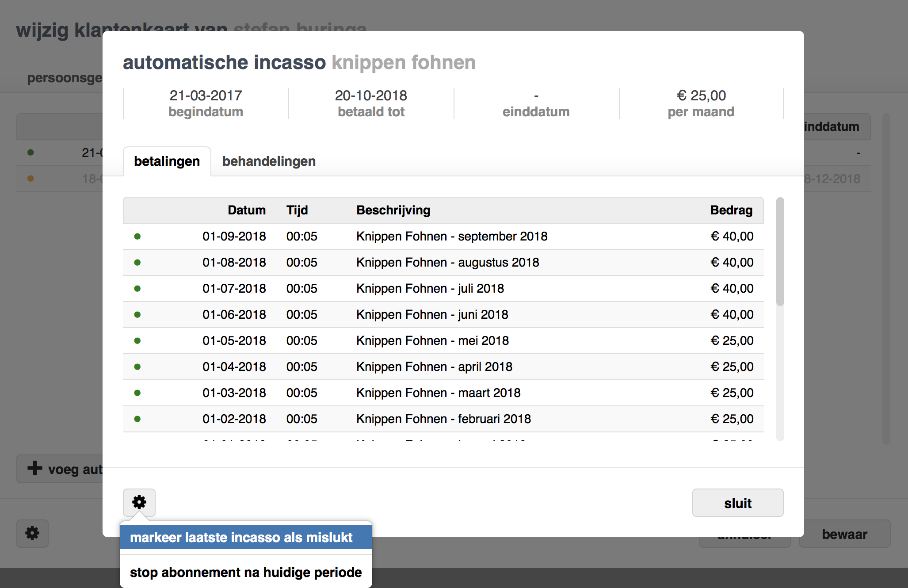
Task: Click date 01-08-2018 in payments table
Action: 234,263
